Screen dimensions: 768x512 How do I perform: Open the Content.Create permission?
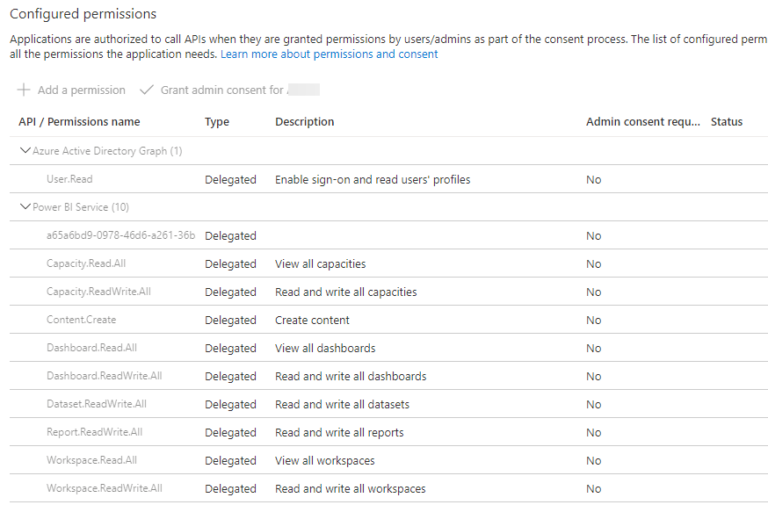point(81,319)
